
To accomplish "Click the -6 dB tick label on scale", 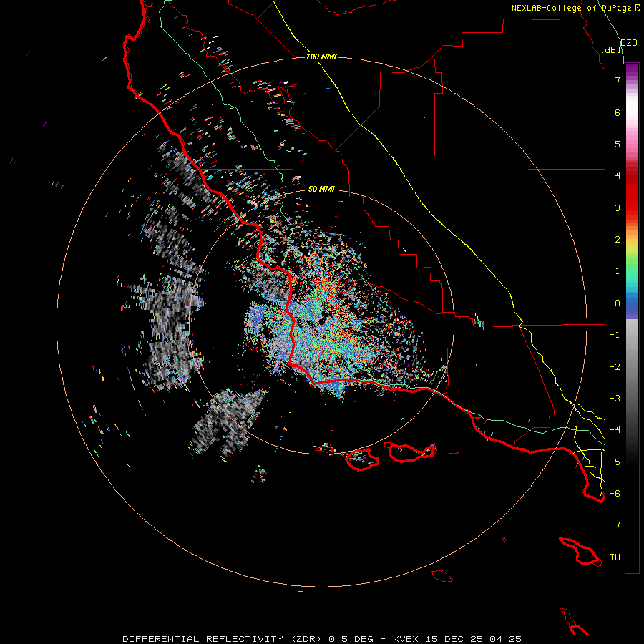I will [x=615, y=494].
